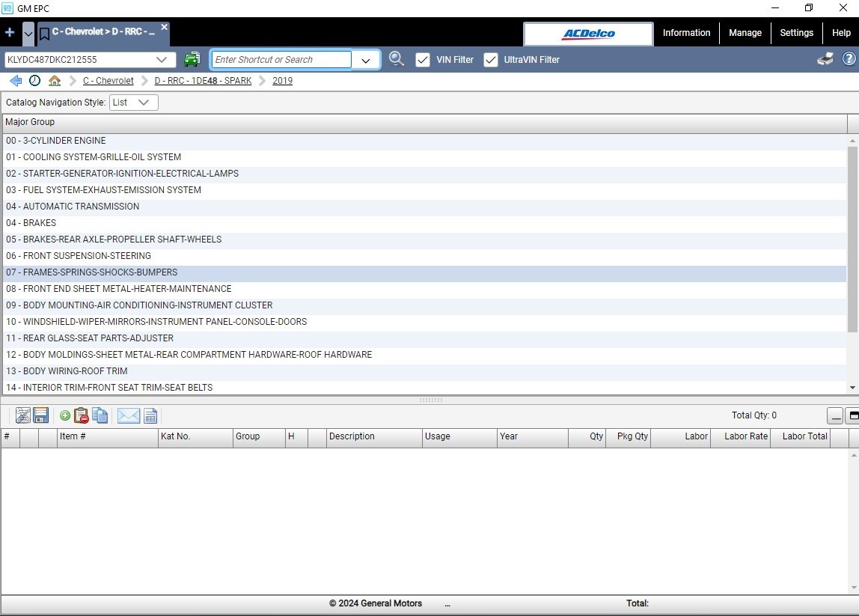Click the email parts list envelope icon
This screenshot has width=859, height=616.
pos(128,415)
